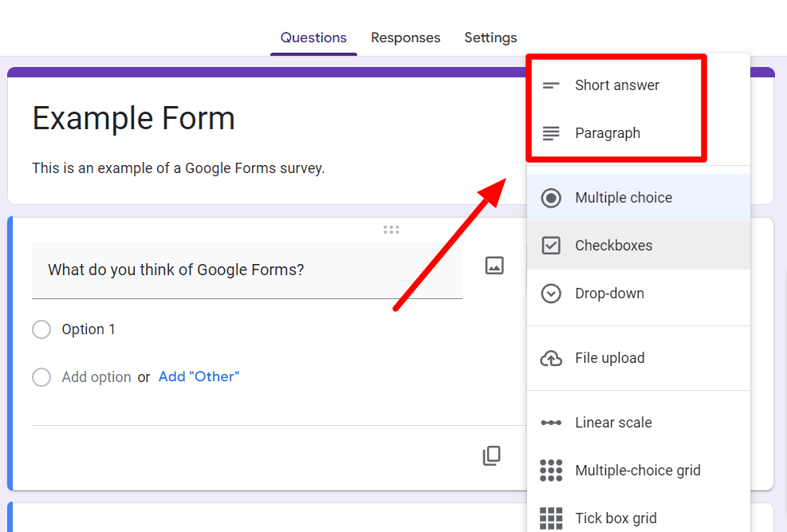The height and width of the screenshot is (532, 787).
Task: Grab the question drag handle dots
Action: [391, 230]
